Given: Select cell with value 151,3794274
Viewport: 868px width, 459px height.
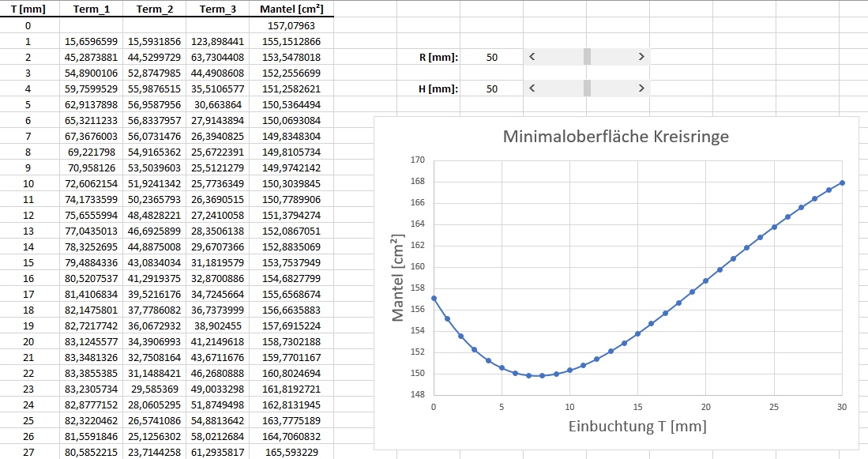Looking at the screenshot, I should (291, 215).
